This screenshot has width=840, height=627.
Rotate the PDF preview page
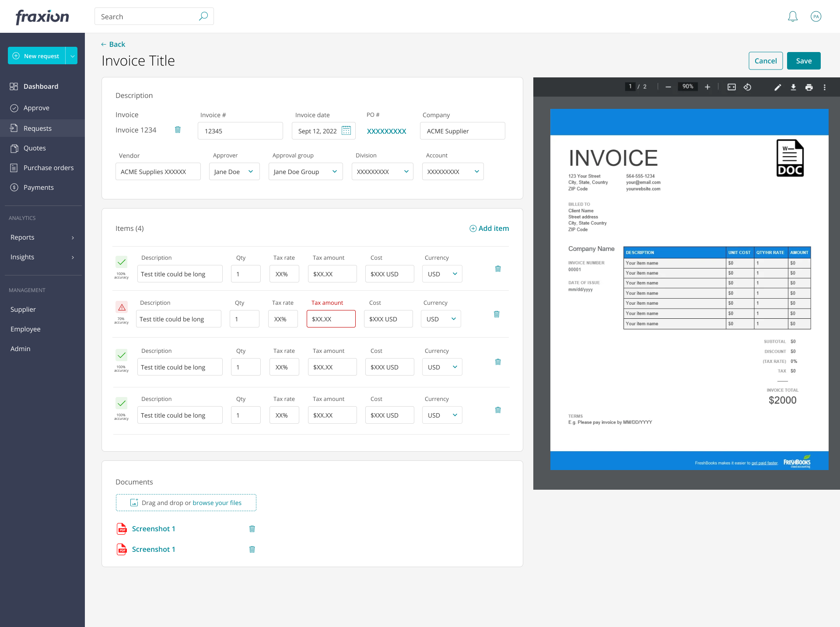coord(747,87)
